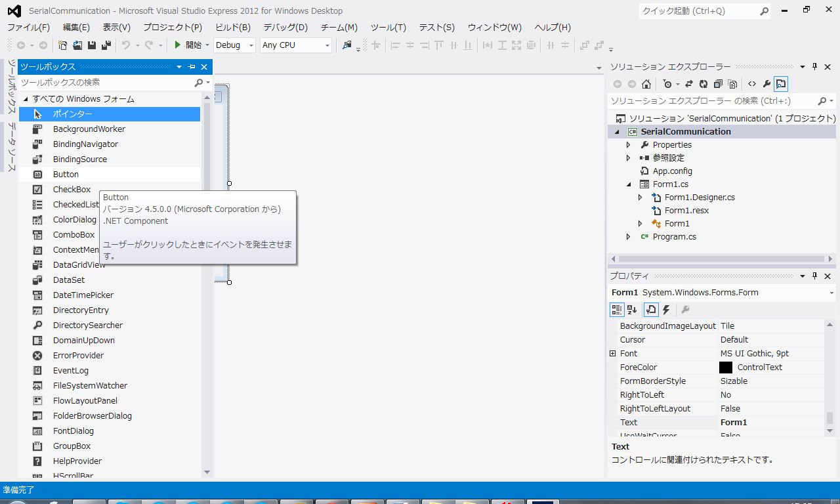The image size is (840, 504).
Task: Expand Font property in Properties grid
Action: point(613,353)
